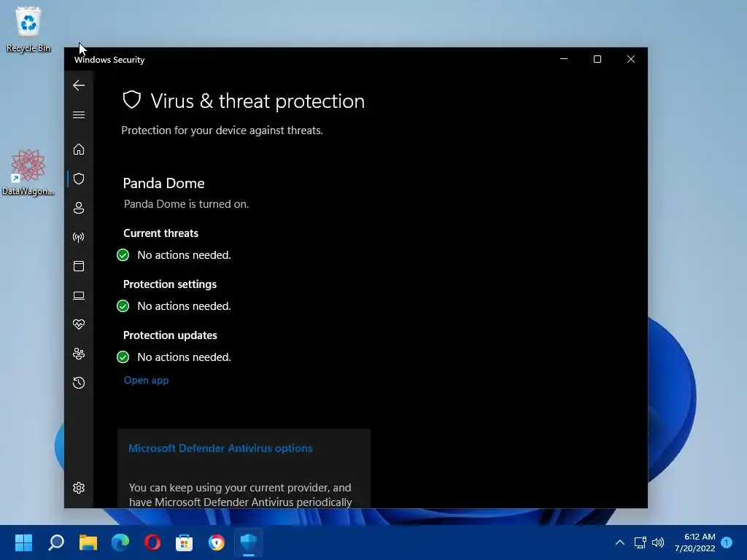Open the hamburger navigation menu

(x=79, y=114)
